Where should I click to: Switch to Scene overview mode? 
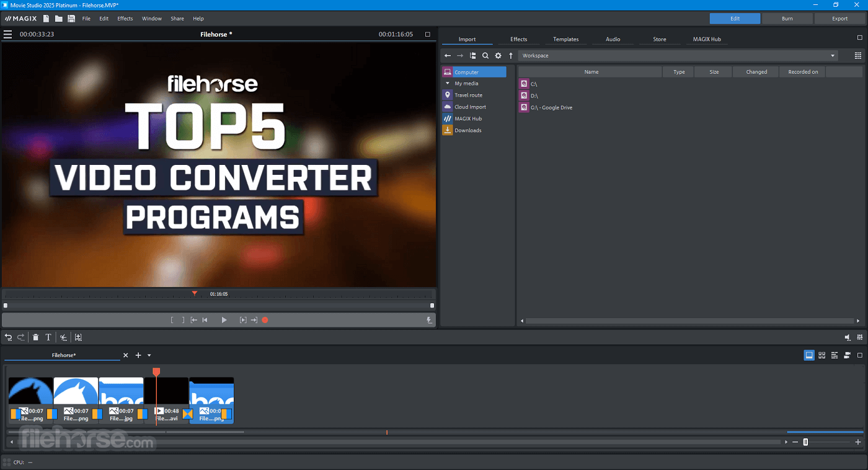[822, 355]
